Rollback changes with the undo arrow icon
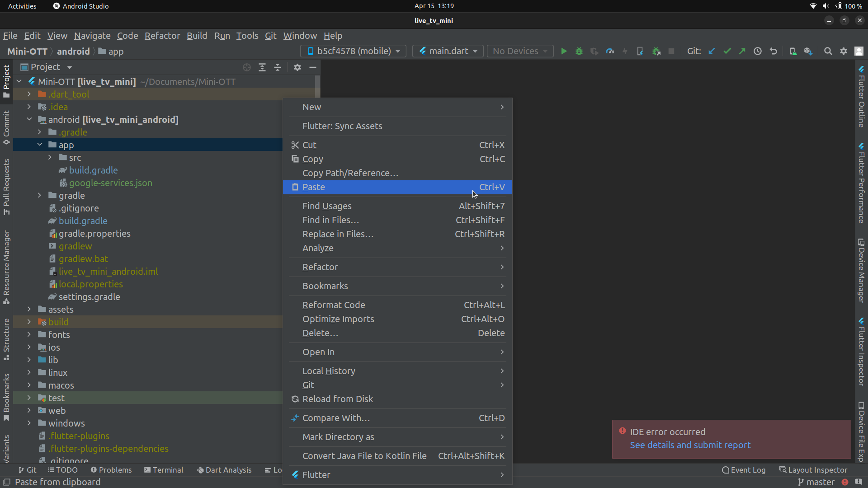Viewport: 868px width, 488px height. click(x=774, y=51)
